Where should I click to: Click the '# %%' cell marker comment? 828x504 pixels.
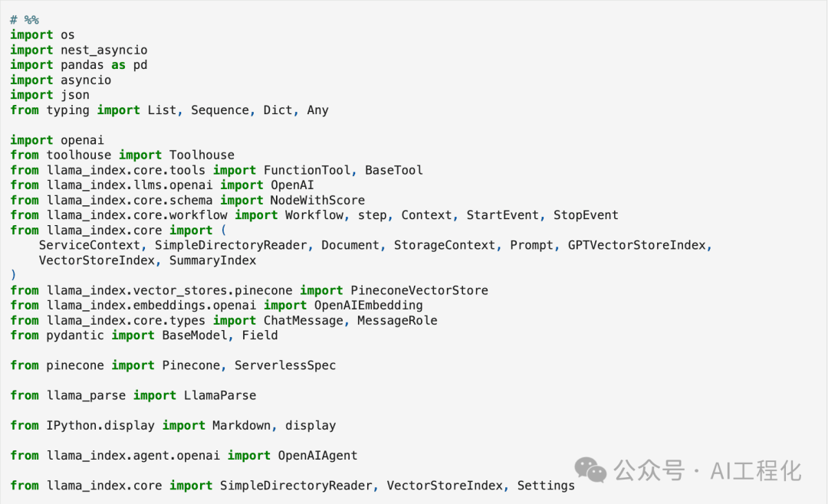25,20
